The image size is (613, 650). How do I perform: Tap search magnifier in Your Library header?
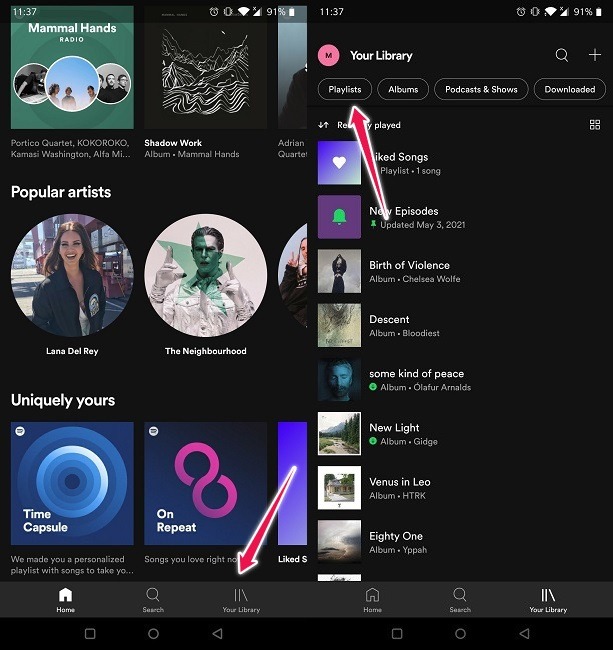(562, 55)
